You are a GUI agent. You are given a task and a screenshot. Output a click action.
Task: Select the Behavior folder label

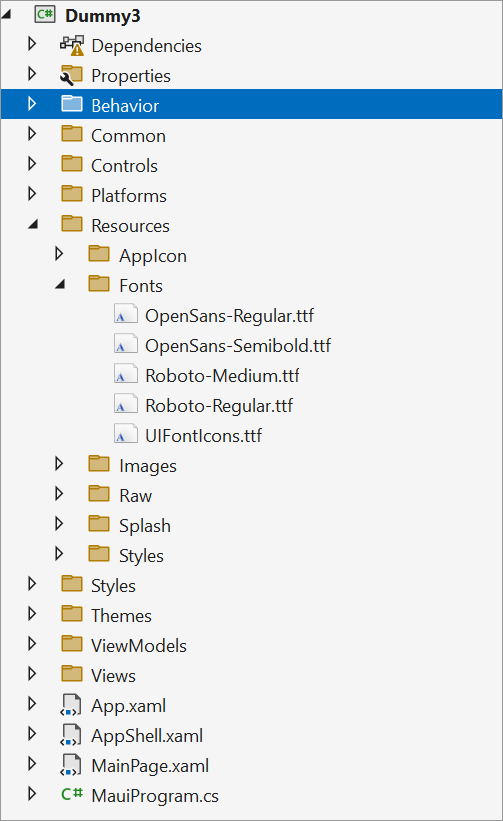tap(125, 106)
